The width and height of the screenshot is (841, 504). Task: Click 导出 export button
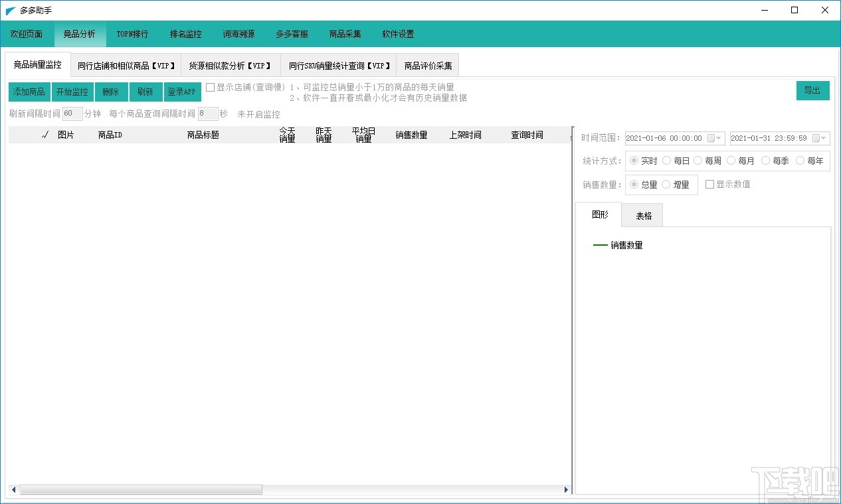812,90
